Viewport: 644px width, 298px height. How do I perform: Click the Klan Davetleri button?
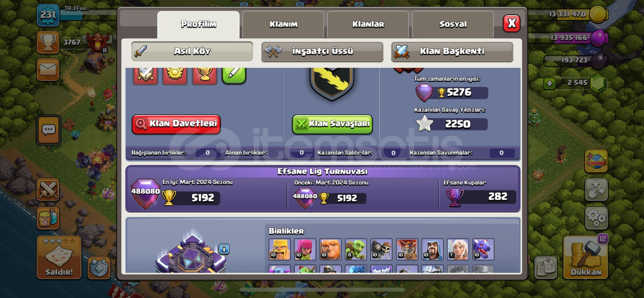tap(176, 124)
